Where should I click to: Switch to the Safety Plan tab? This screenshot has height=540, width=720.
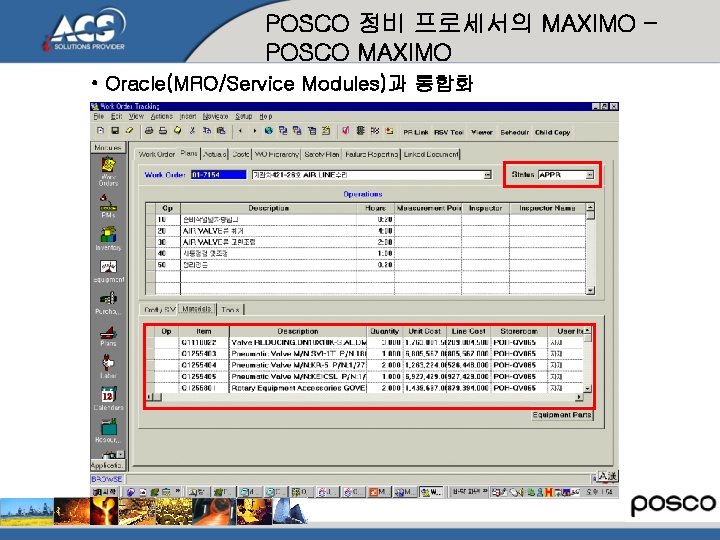click(321, 154)
